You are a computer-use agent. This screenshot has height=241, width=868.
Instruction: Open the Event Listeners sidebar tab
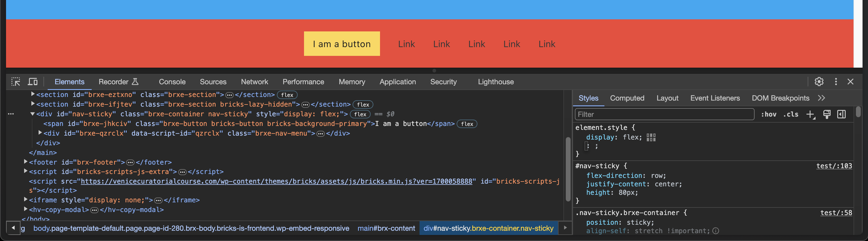pos(715,98)
